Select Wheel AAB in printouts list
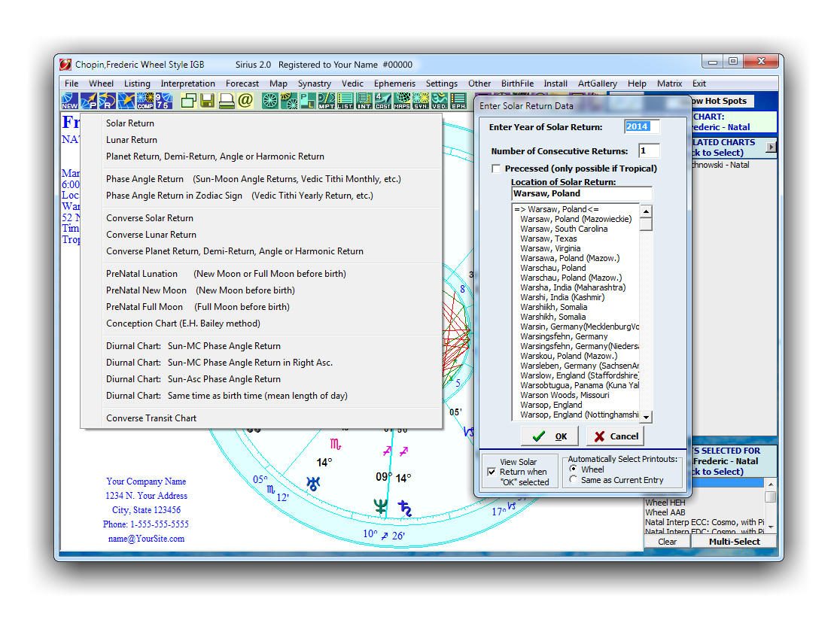Image resolution: width=837 pixels, height=644 pixels. [665, 512]
